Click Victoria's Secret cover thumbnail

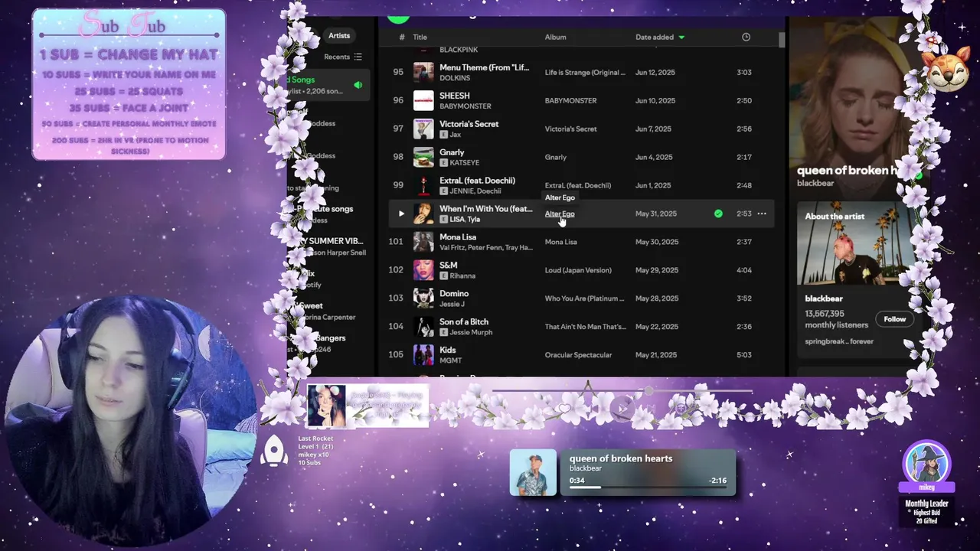(423, 129)
